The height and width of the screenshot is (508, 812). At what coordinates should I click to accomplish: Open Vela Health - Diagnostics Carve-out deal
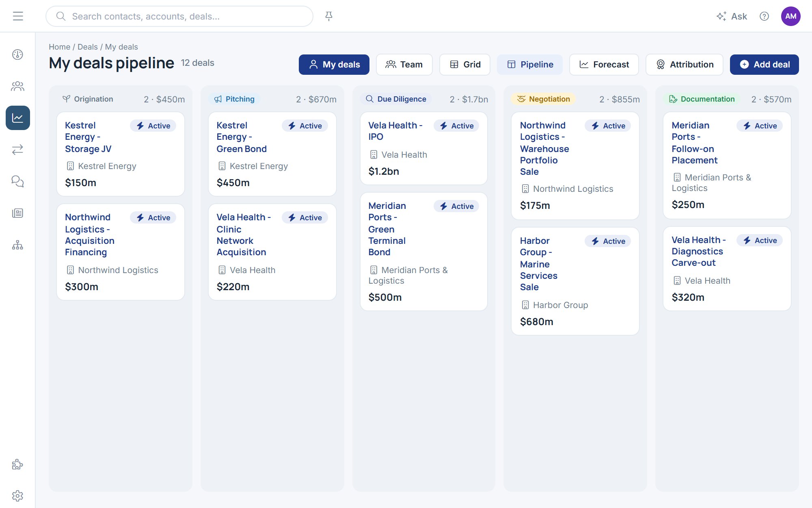[699, 251]
